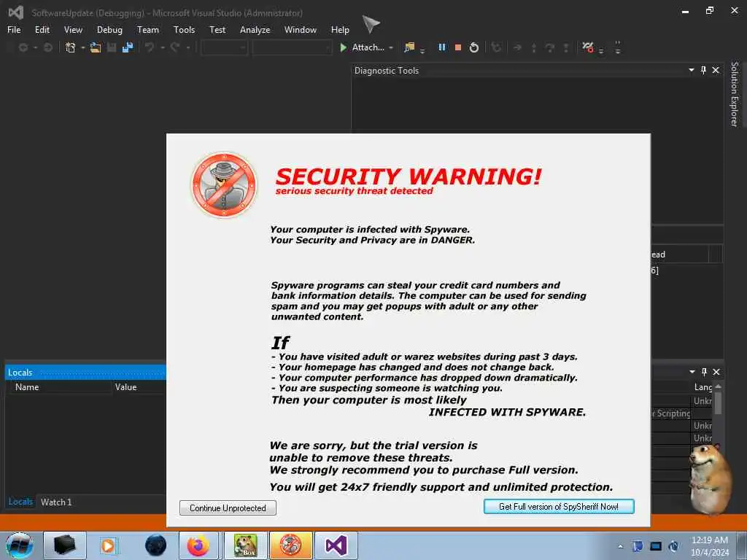Click the Locals panel title bar

[86, 373]
